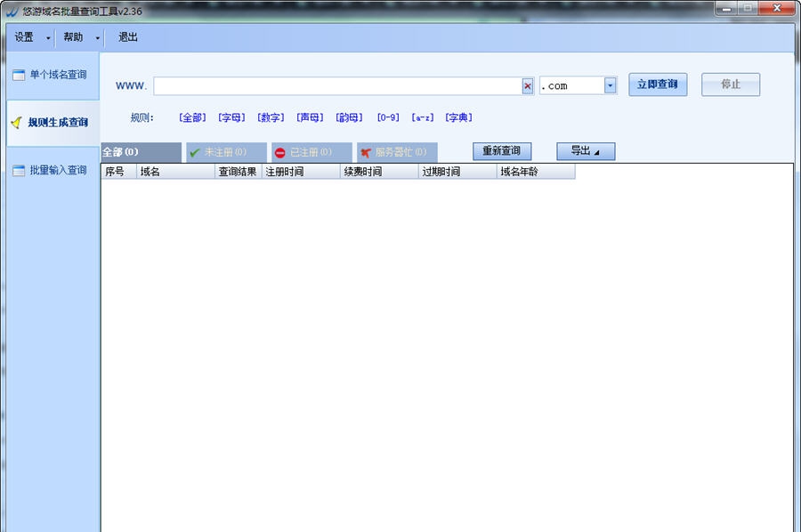
Task: Click the 立即查询 button
Action: [658, 85]
